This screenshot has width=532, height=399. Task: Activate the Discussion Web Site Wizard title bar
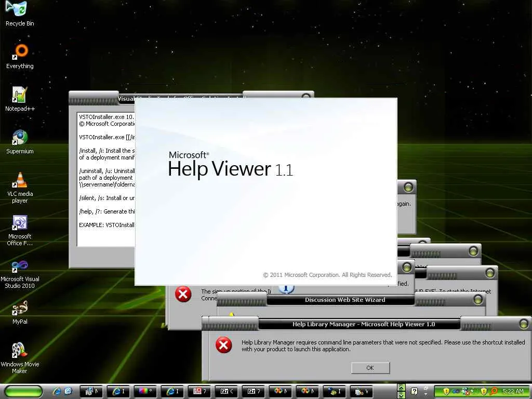[x=345, y=300]
